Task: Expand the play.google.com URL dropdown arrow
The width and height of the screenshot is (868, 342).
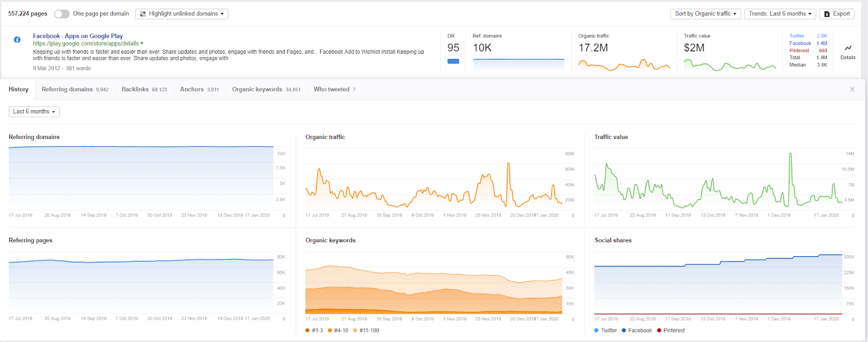Action: click(142, 43)
